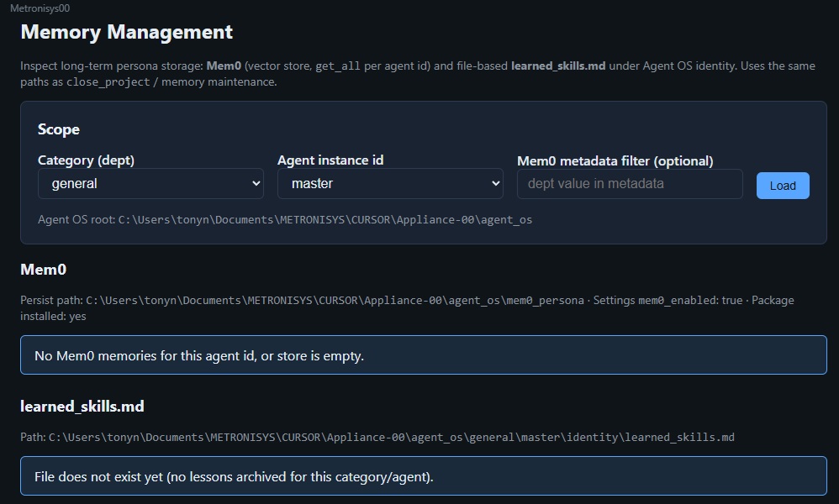Click the Scope section heading
The image size is (839, 504).
(58, 129)
